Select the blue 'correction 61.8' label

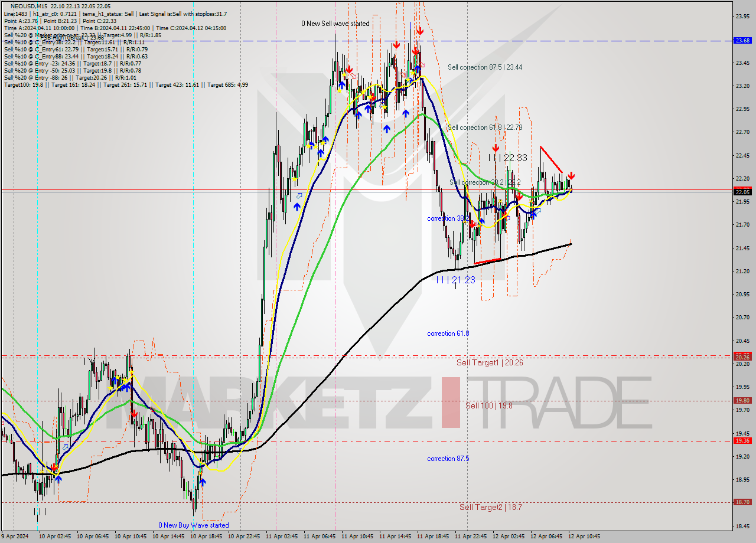pos(448,333)
